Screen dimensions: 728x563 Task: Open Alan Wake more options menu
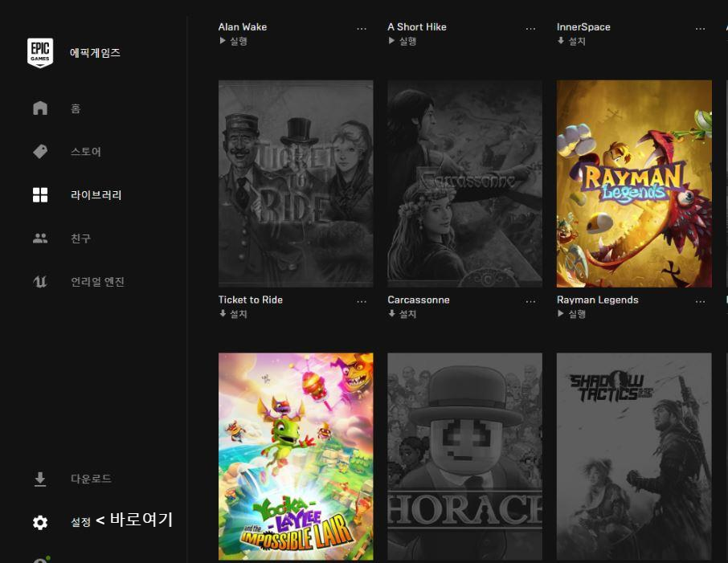[x=362, y=28]
